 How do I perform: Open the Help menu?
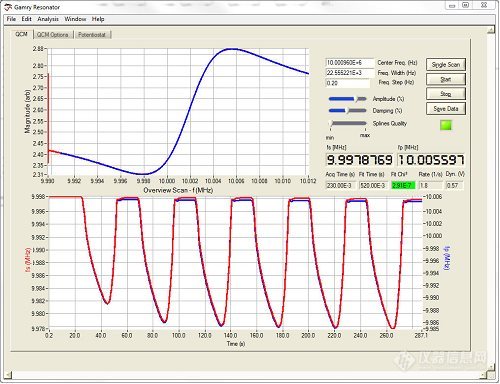[x=98, y=19]
